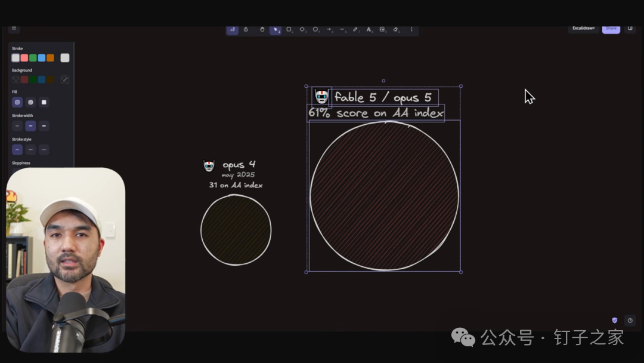Image resolution: width=644 pixels, height=363 pixels.
Task: Click the large red hatched circle
Action: [385, 196]
